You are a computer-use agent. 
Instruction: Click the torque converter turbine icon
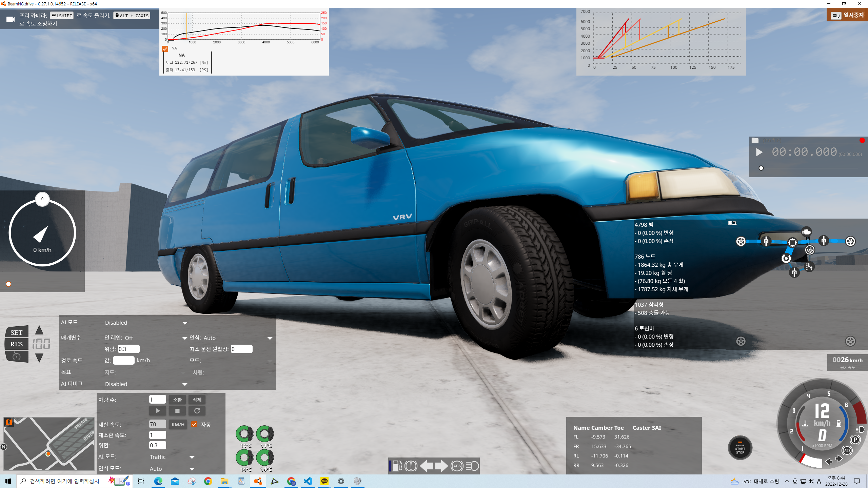pos(810,250)
